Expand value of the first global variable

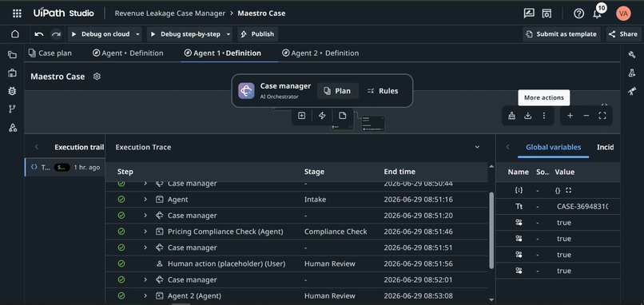point(568,191)
